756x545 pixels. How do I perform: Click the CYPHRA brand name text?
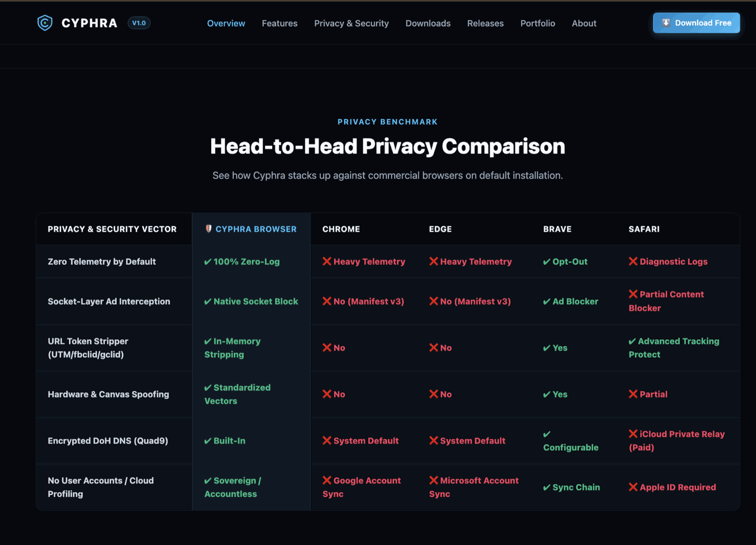(x=90, y=23)
